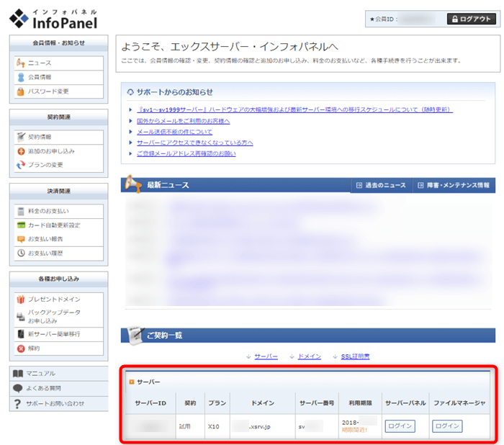
Task: Open プランの変更 in the sidebar
Action: pos(45,165)
